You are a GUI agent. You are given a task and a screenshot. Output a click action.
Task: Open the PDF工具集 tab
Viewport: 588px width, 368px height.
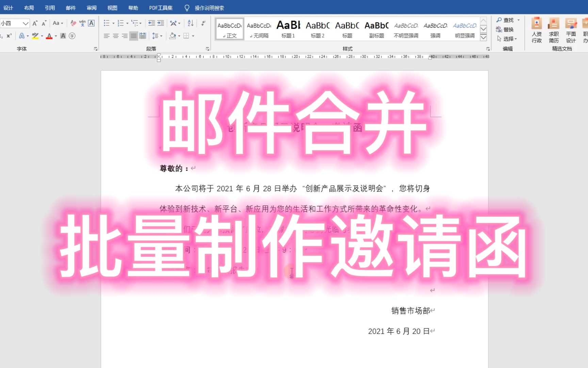pos(161,8)
